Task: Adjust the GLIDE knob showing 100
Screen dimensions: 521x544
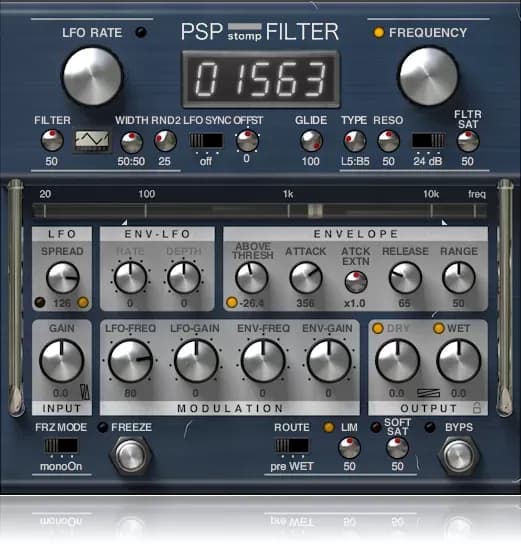Action: 311,141
